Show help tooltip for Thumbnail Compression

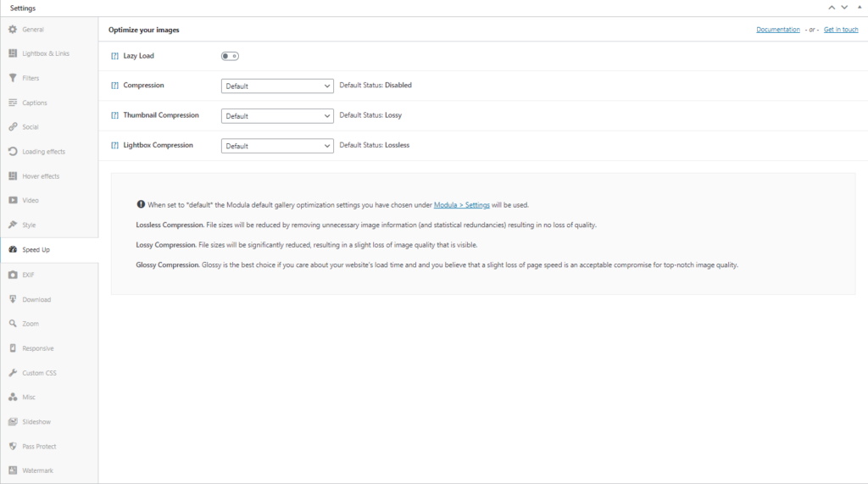click(114, 115)
